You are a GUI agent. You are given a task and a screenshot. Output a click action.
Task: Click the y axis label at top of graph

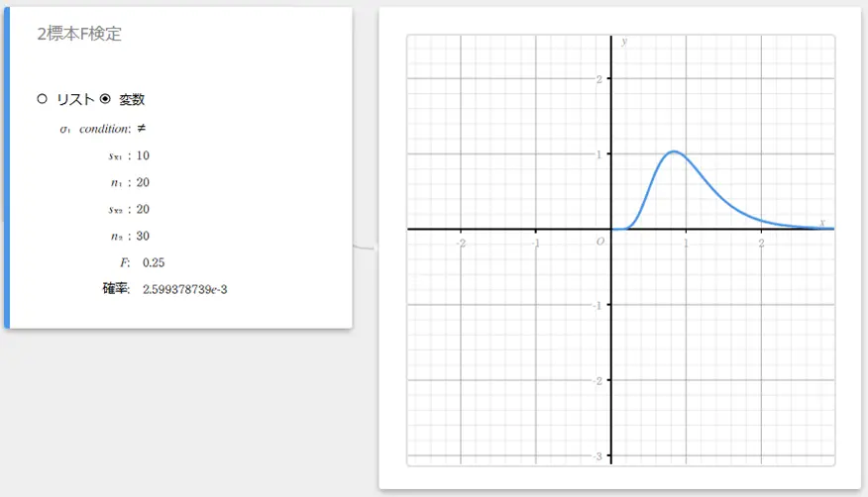tap(624, 42)
